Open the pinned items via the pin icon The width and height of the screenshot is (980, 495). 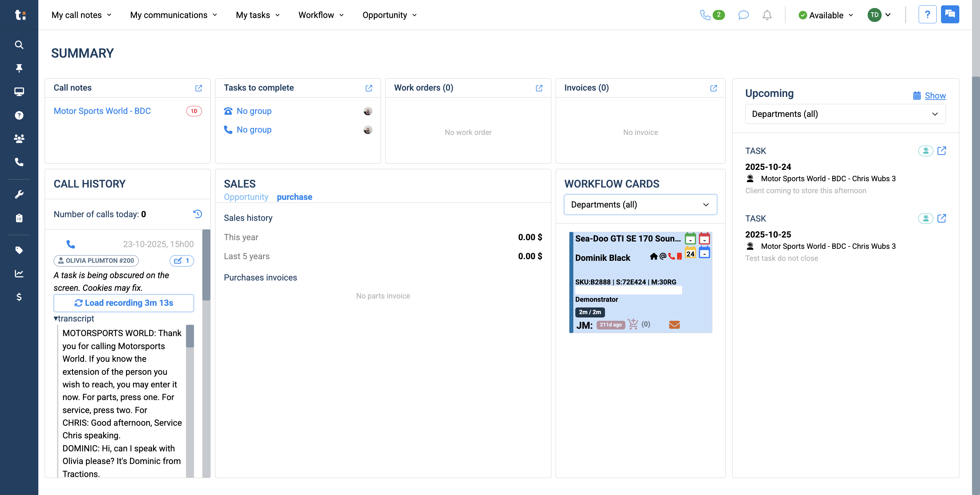pos(19,68)
